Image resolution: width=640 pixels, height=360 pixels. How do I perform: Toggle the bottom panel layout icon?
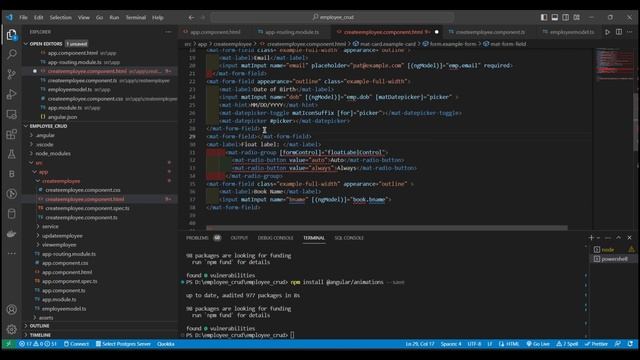pyautogui.click(x=555, y=17)
